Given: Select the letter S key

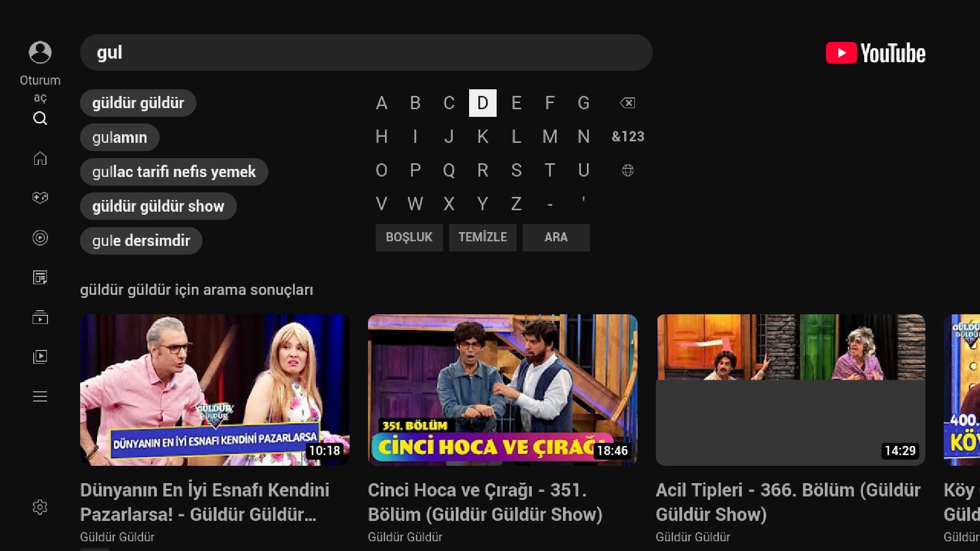Looking at the screenshot, I should pos(517,170).
